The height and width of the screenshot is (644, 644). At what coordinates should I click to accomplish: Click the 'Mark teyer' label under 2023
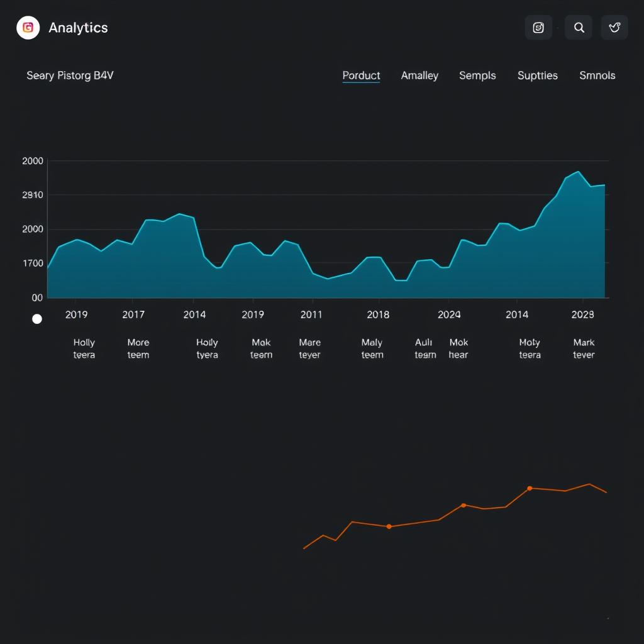(583, 348)
